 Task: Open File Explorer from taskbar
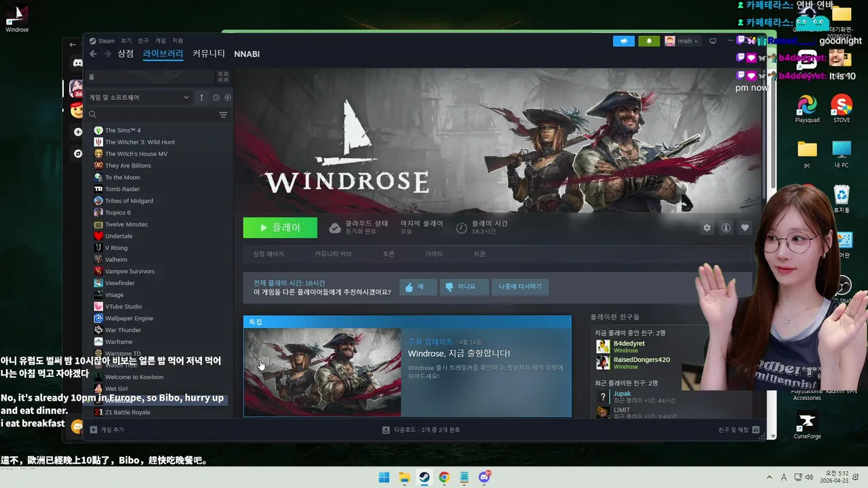[404, 477]
